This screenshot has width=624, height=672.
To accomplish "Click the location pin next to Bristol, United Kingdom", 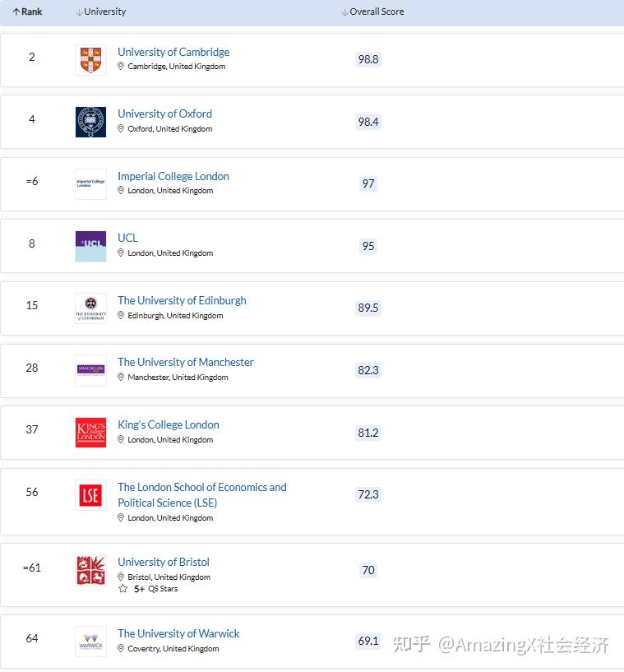I will [x=121, y=577].
